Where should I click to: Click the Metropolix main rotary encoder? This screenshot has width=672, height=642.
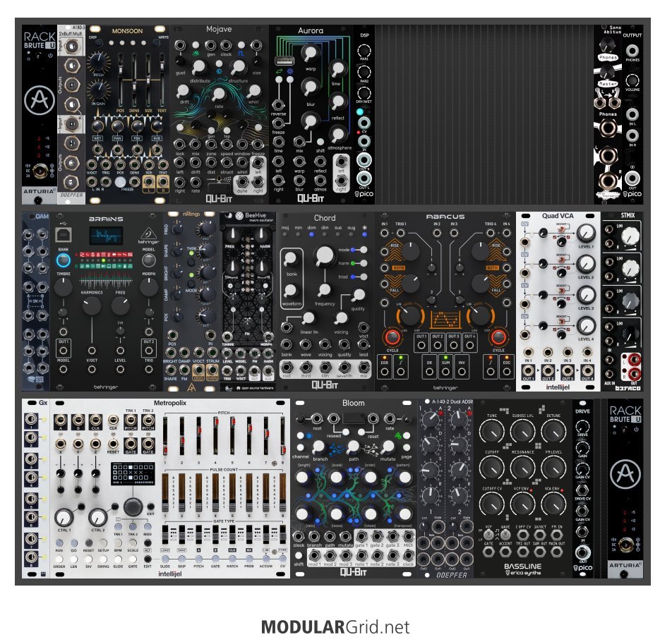(x=133, y=507)
